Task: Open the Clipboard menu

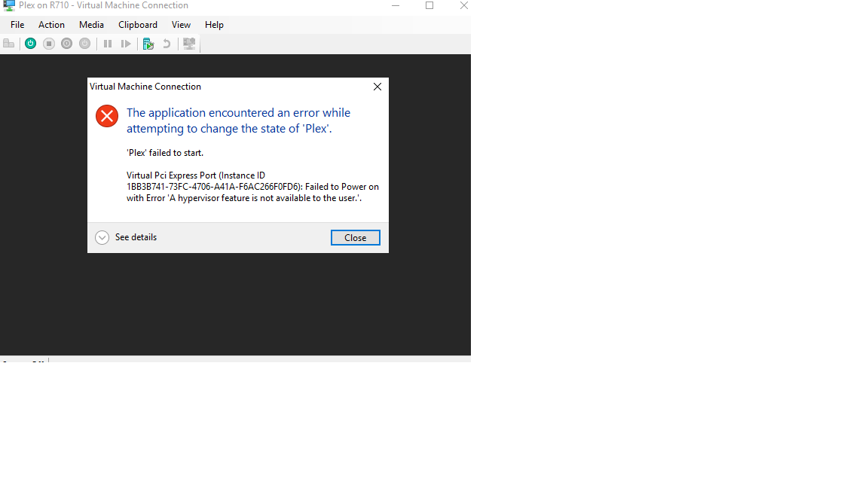Action: click(x=138, y=25)
